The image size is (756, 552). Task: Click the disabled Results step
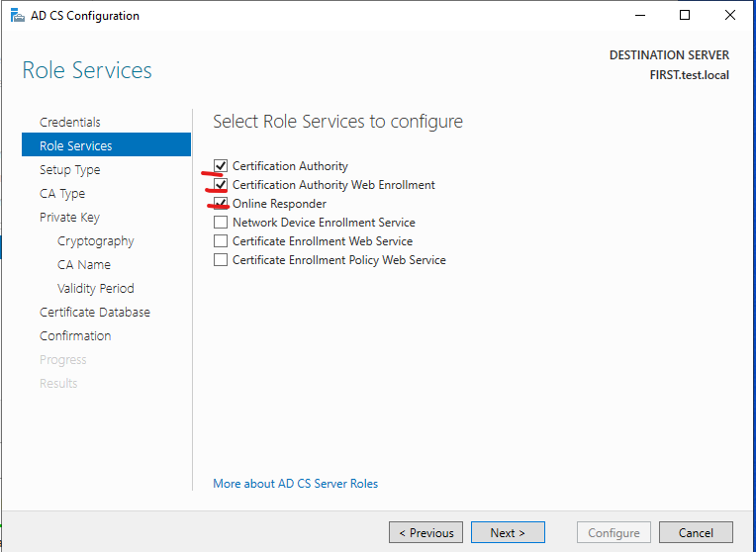58,383
